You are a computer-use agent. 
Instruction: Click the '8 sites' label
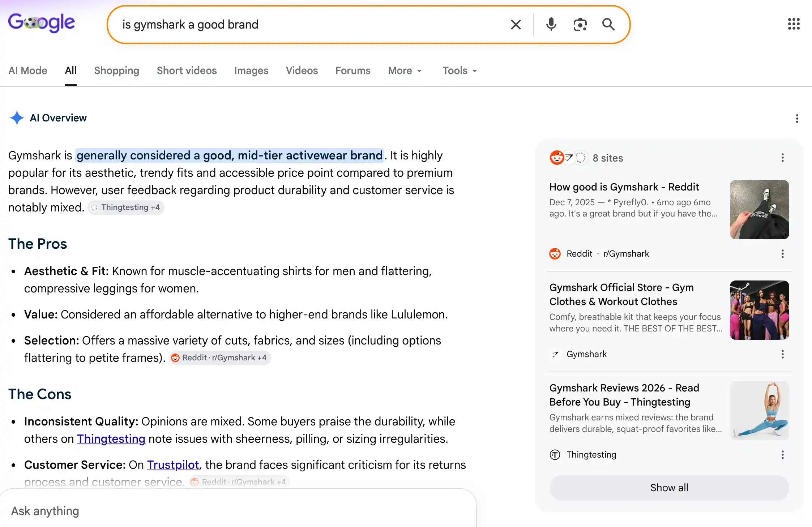click(608, 158)
